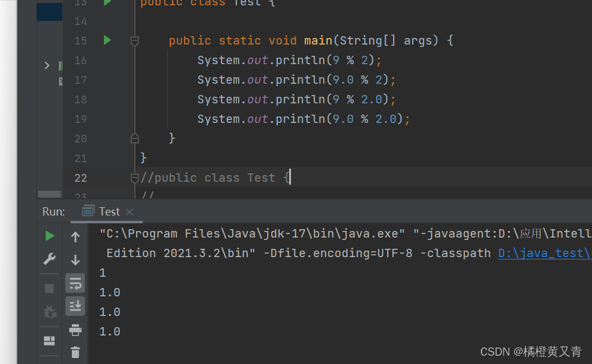Collapse comment block fold marker at line 22
The width and height of the screenshot is (592, 364).
point(134,178)
